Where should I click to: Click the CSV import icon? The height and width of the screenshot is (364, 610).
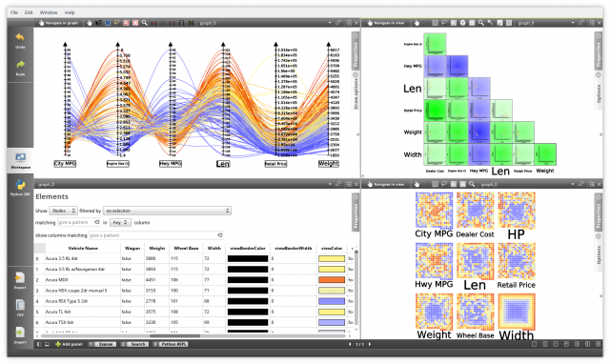coord(20,305)
